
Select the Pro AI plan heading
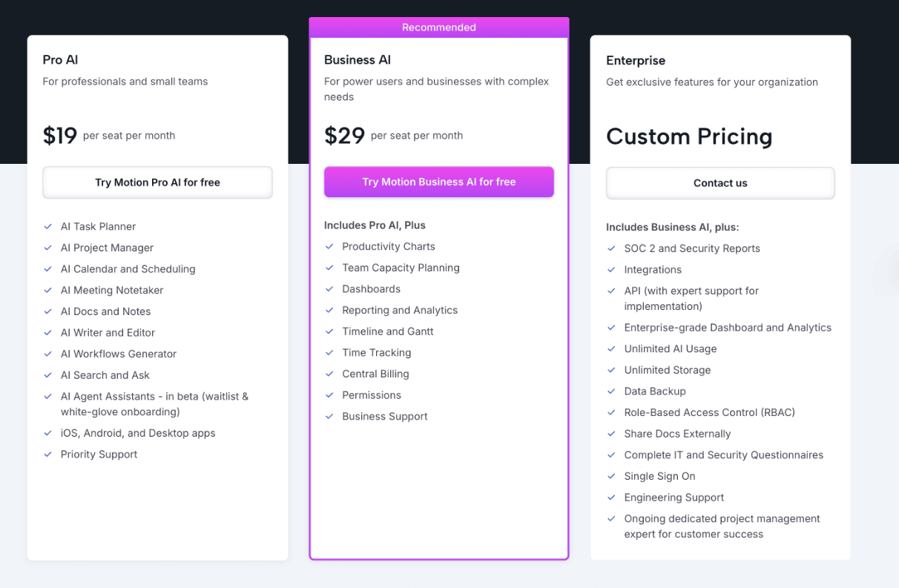coord(60,60)
